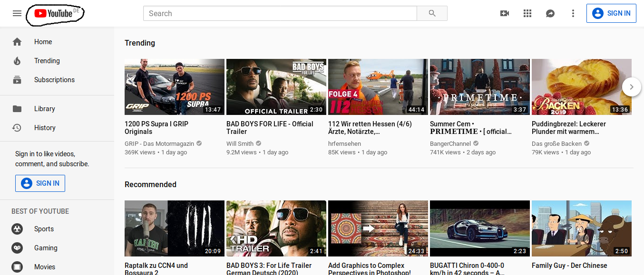Show next trending videos with arrow
Screen dimensions: 644x275
(631, 87)
